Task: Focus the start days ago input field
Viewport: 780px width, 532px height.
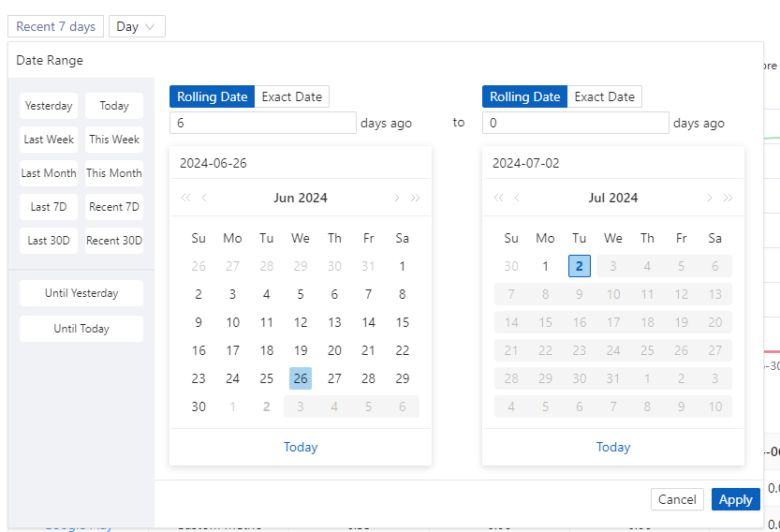Action: [262, 123]
